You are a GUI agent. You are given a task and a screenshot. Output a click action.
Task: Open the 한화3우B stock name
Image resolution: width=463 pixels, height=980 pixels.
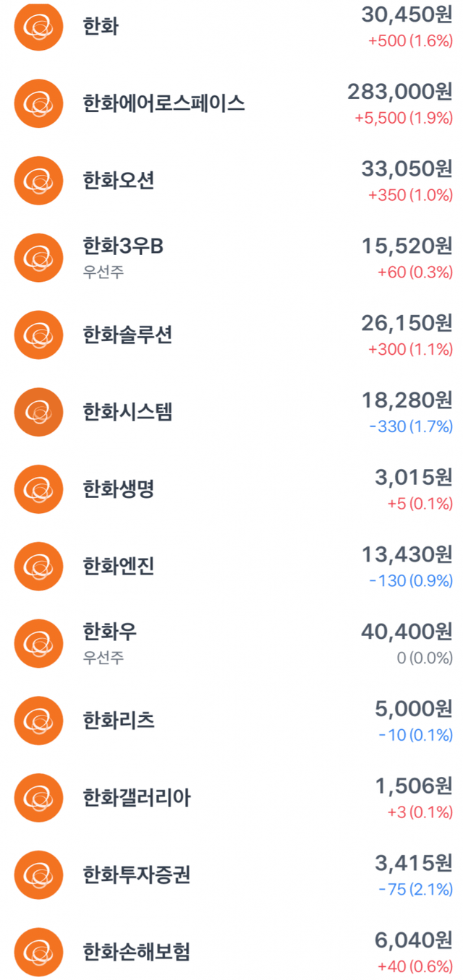pos(123,246)
